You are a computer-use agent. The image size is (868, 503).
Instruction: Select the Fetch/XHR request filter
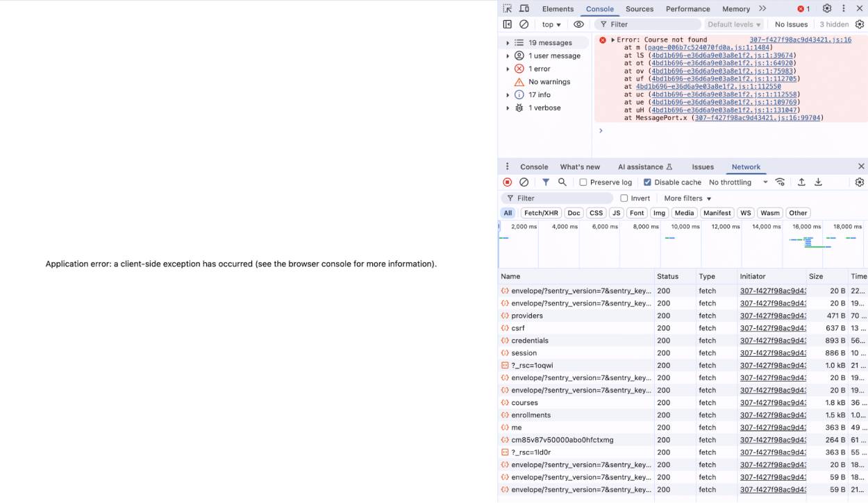coord(540,212)
